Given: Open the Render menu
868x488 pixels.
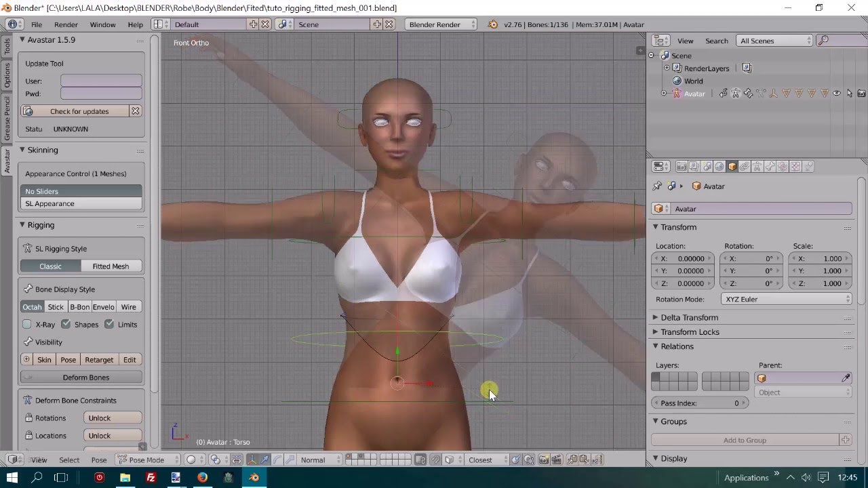Looking at the screenshot, I should [66, 24].
